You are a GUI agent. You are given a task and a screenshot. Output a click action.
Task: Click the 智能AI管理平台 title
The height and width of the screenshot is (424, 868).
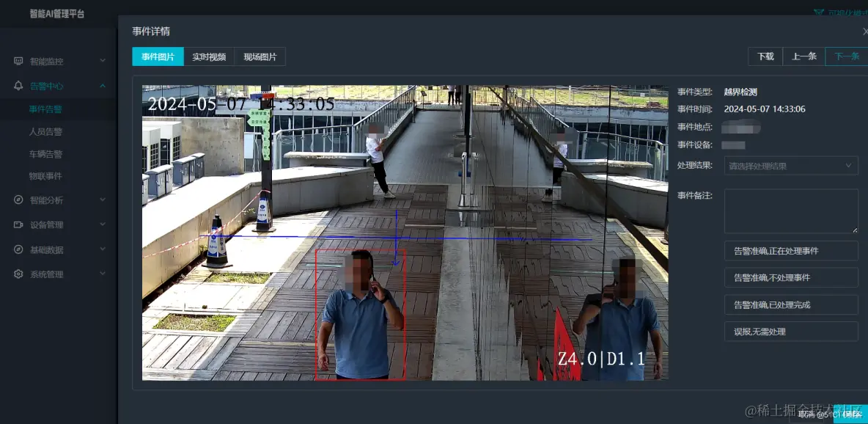pos(57,14)
